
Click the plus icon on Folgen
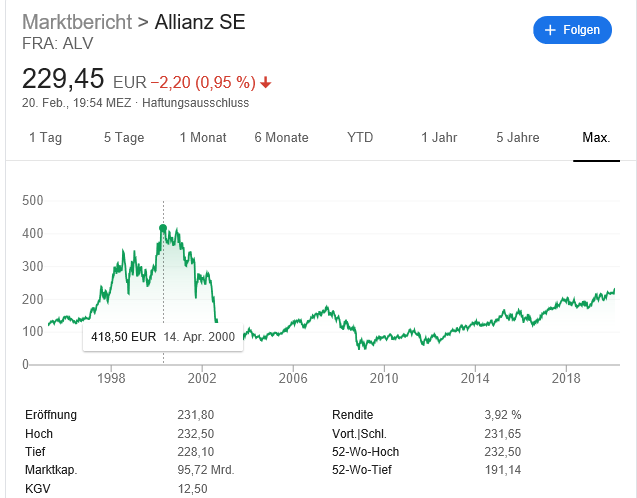[550, 30]
